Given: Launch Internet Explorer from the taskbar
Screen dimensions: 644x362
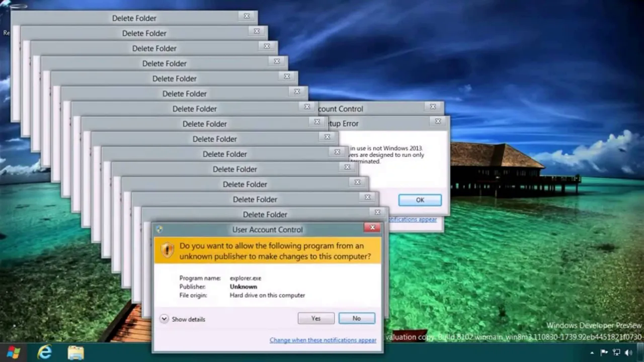Looking at the screenshot, I should (x=45, y=352).
